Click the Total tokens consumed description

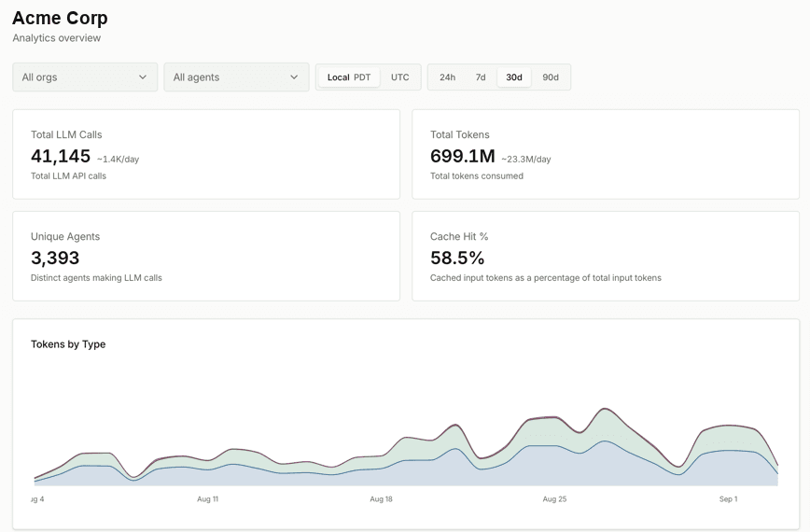[477, 176]
